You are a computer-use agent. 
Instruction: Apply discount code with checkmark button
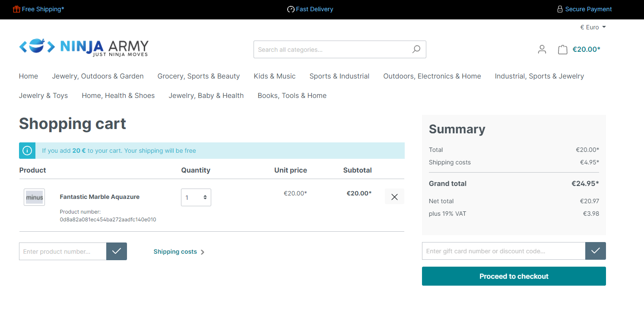(596, 251)
